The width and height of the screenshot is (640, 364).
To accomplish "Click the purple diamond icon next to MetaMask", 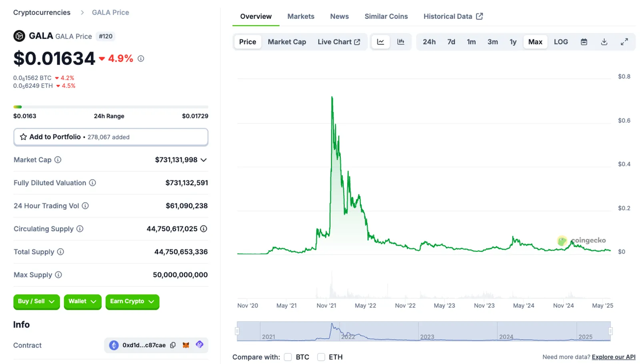I will click(200, 344).
